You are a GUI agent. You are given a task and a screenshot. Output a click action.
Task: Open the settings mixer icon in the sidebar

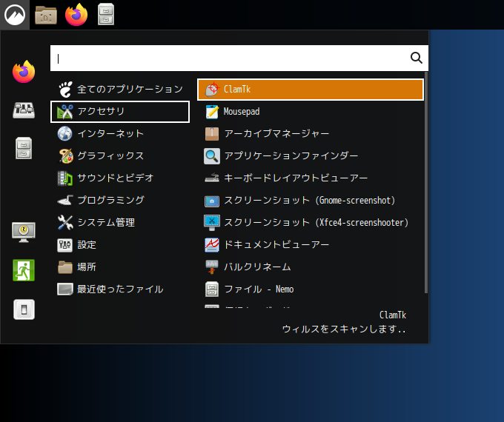point(24,110)
